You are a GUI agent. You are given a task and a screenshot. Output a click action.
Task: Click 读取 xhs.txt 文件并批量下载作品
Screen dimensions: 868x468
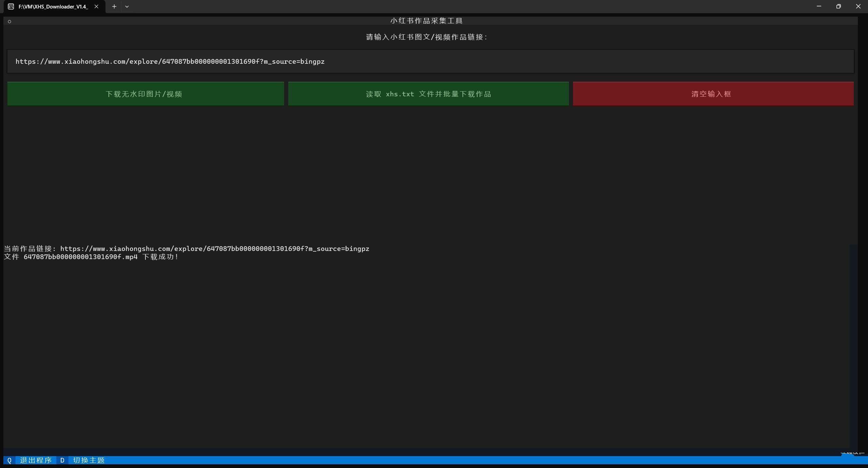click(428, 94)
